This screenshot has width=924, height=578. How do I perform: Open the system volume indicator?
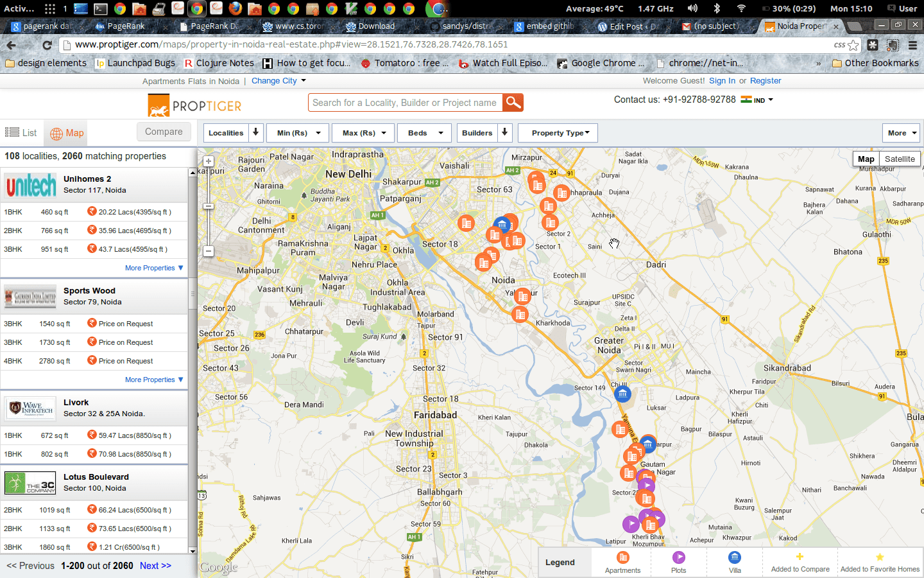pyautogui.click(x=692, y=8)
